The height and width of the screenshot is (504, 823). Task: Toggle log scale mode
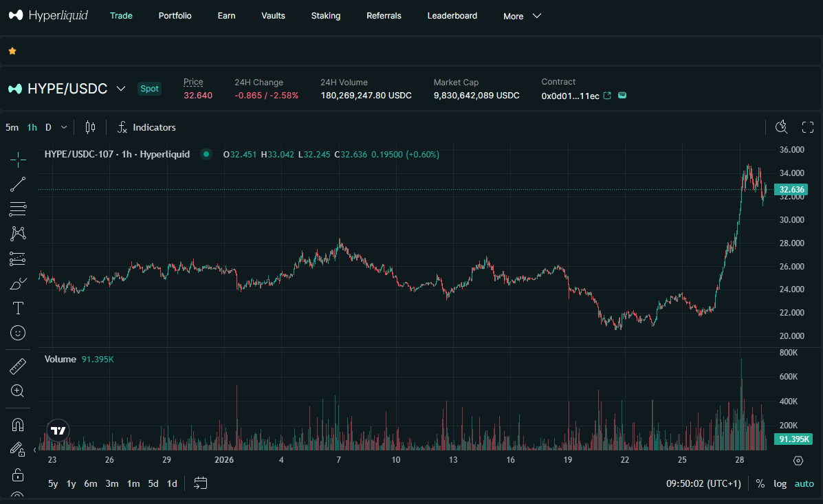pyautogui.click(x=780, y=483)
